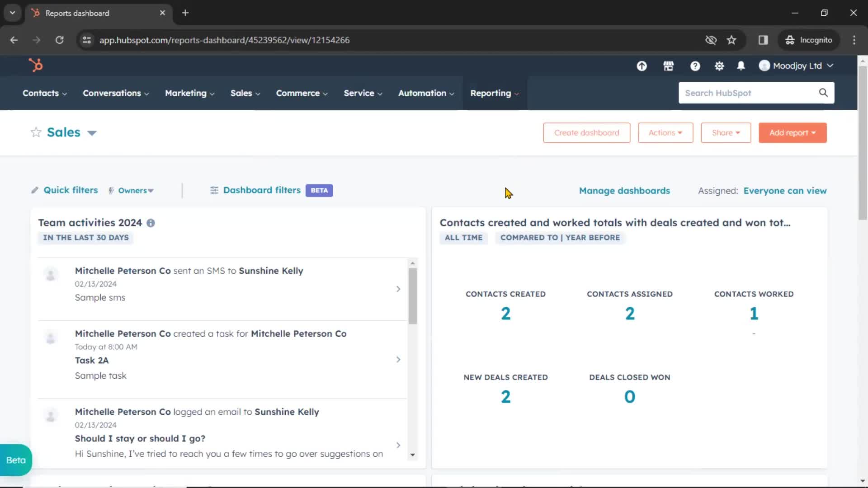Click the Dashboard filters sliders icon

point(214,190)
